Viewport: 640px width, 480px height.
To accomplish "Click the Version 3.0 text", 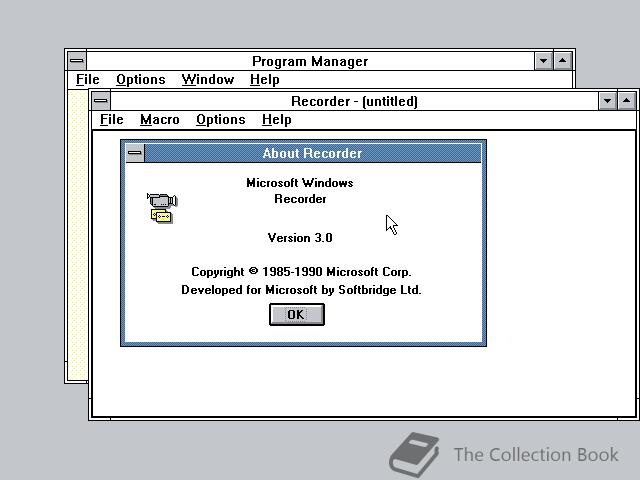I will pyautogui.click(x=300, y=238).
